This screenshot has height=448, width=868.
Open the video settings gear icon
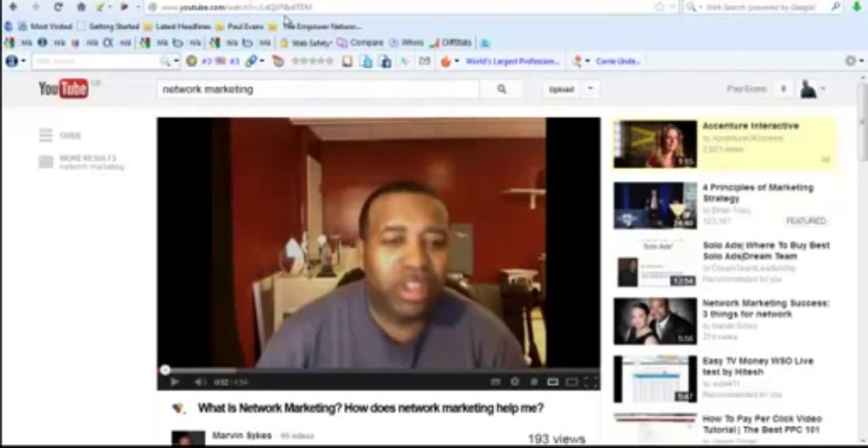click(x=515, y=381)
